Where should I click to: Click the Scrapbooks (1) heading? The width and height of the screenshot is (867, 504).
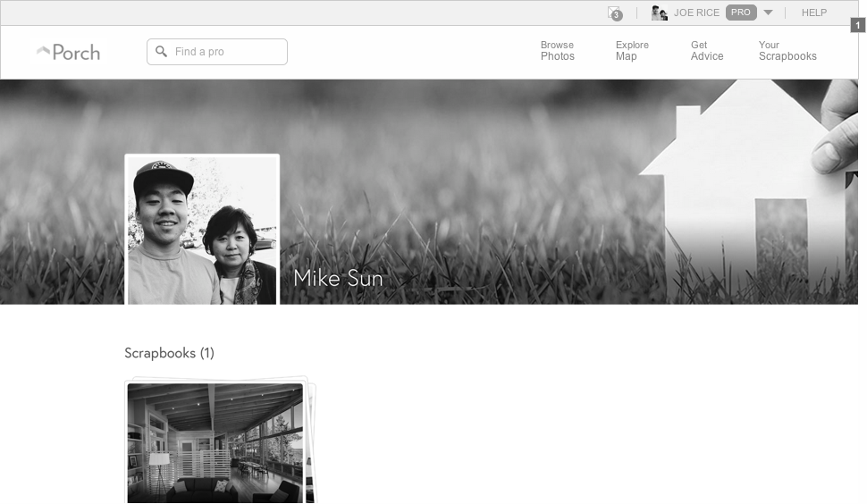click(x=169, y=353)
